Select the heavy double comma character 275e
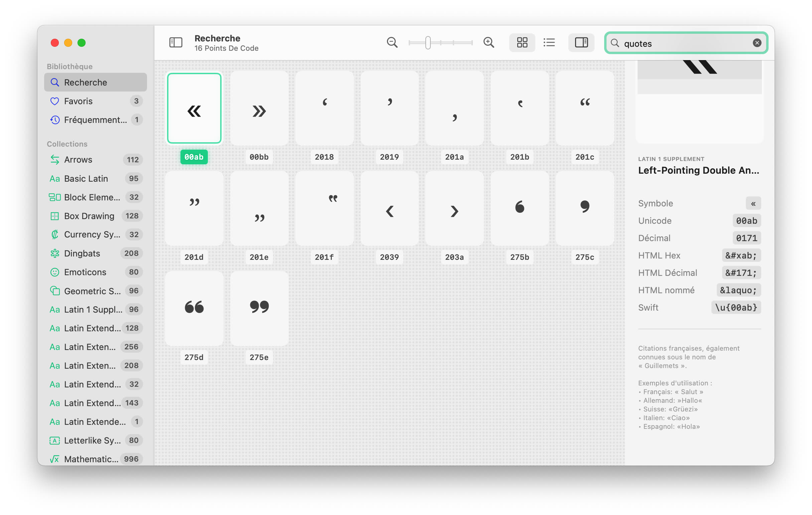 point(259,308)
